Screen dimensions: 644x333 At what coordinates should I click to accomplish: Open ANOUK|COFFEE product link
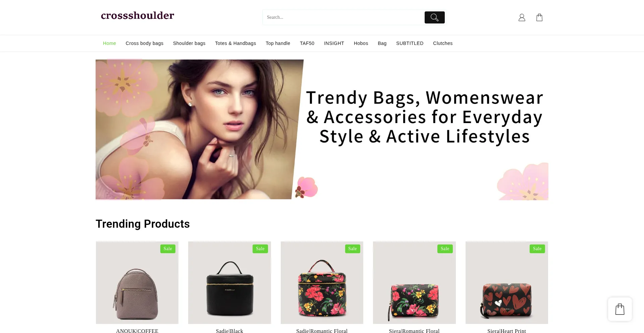click(x=137, y=331)
